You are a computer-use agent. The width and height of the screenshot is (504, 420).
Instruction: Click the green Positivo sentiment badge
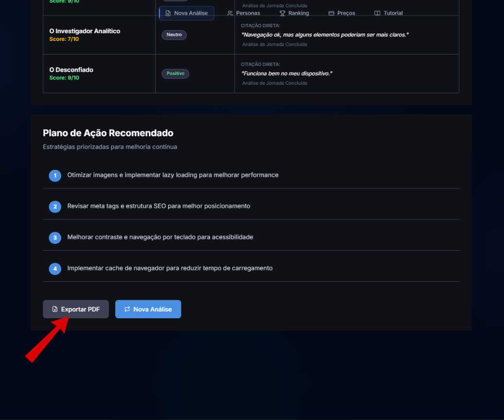[x=175, y=73]
